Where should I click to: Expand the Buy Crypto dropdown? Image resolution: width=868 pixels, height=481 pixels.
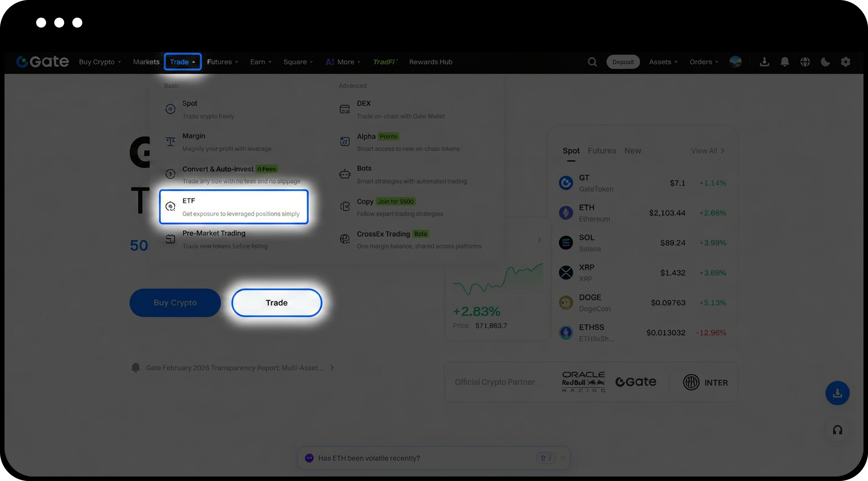(x=100, y=62)
